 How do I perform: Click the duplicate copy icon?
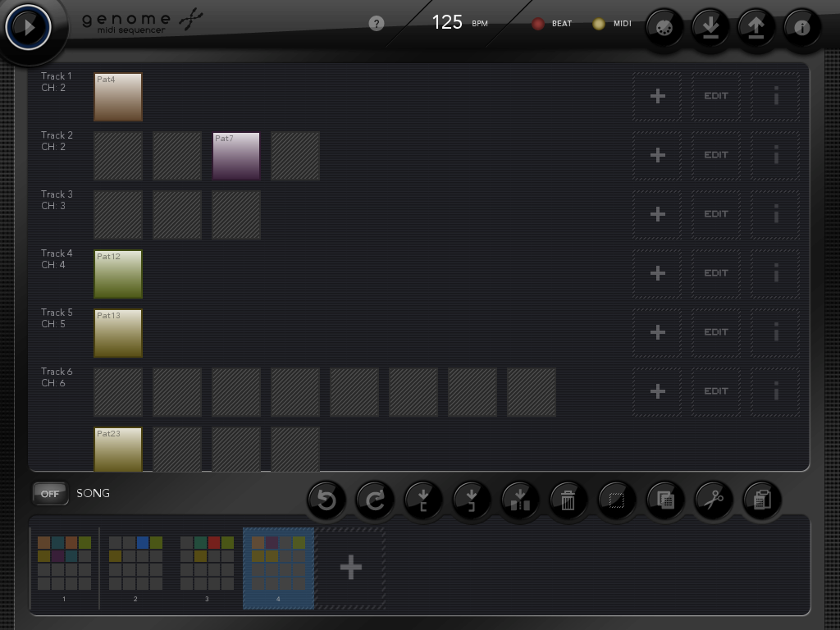[x=664, y=500]
